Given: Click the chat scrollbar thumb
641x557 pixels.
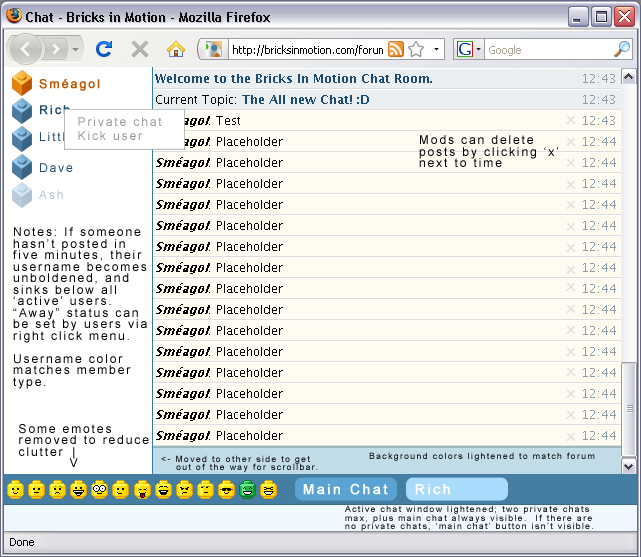Looking at the screenshot, I should pos(629,409).
